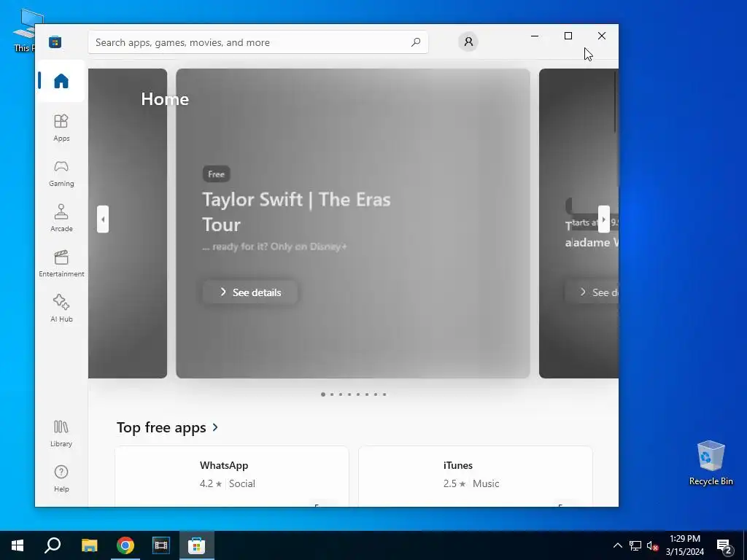This screenshot has height=560, width=747.
Task: Open File Explorer from taskbar
Action: click(x=89, y=545)
